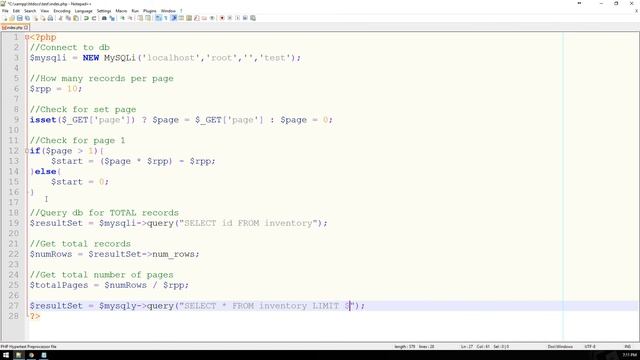Open the File menu
Image resolution: width=640 pixels, height=360 pixels.
click(5, 11)
